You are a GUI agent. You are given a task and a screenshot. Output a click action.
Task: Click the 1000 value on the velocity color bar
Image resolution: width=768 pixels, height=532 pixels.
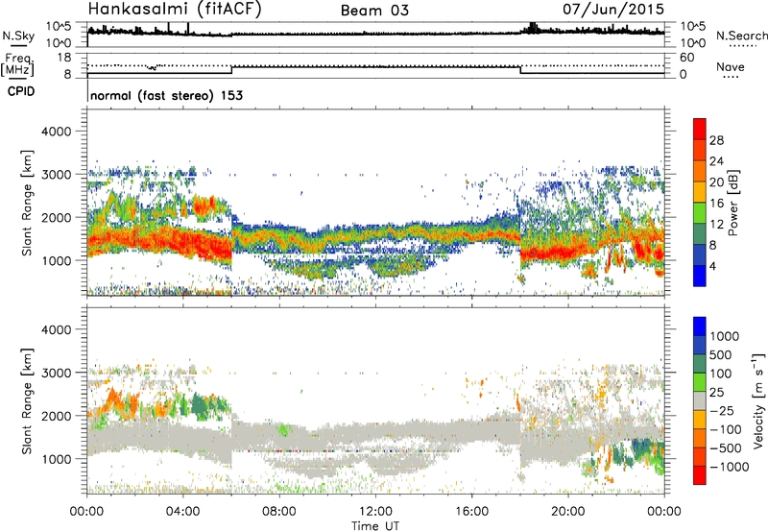click(x=725, y=336)
